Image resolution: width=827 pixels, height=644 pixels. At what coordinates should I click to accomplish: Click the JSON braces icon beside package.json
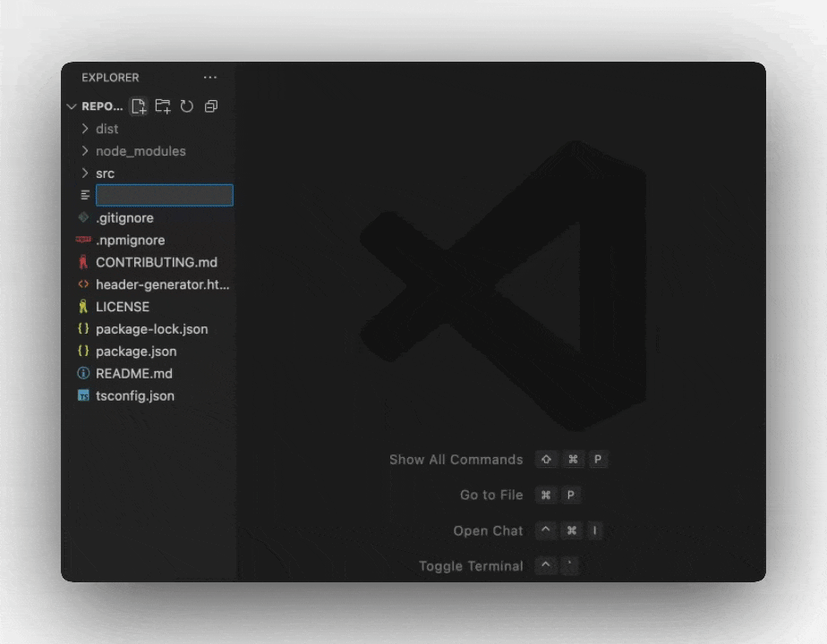click(x=85, y=351)
